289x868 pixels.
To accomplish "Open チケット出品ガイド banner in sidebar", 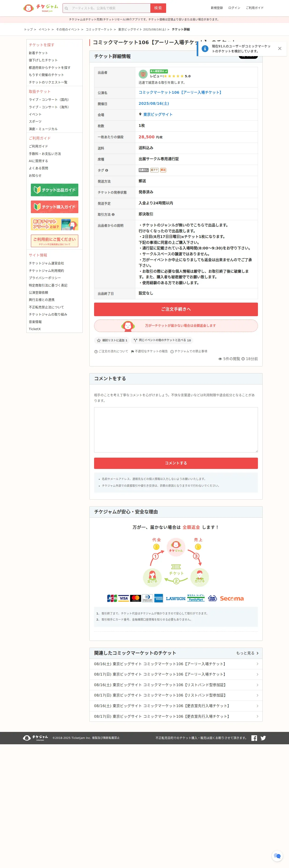I will coord(54,190).
